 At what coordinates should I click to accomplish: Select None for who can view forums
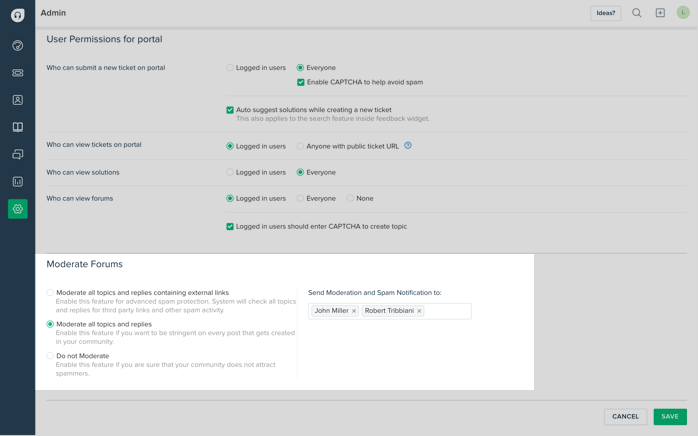(351, 199)
